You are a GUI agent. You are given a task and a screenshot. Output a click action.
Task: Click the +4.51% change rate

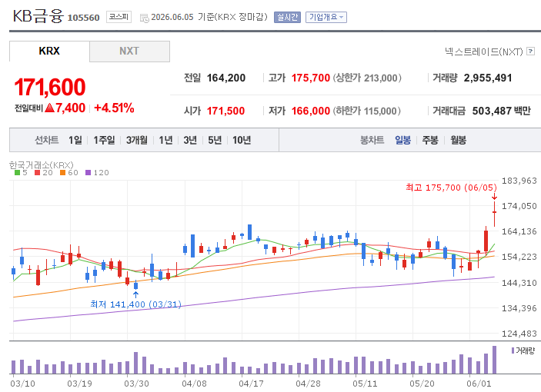114,108
